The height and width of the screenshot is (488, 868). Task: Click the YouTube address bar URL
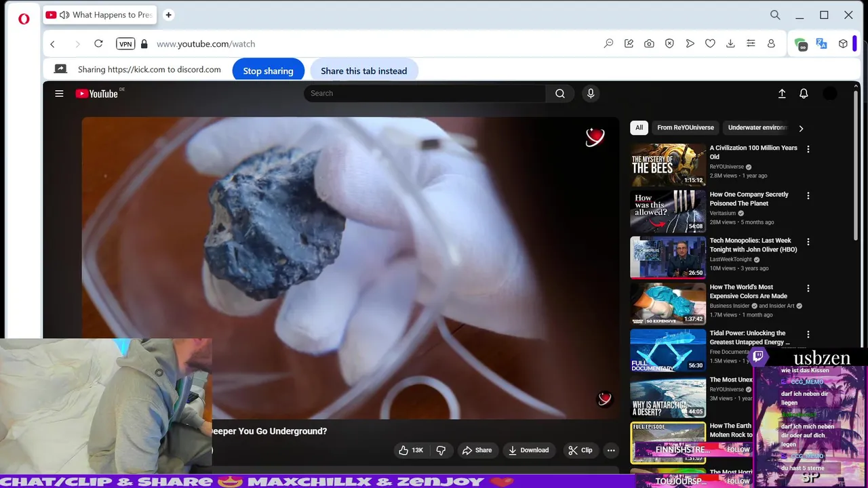205,44
